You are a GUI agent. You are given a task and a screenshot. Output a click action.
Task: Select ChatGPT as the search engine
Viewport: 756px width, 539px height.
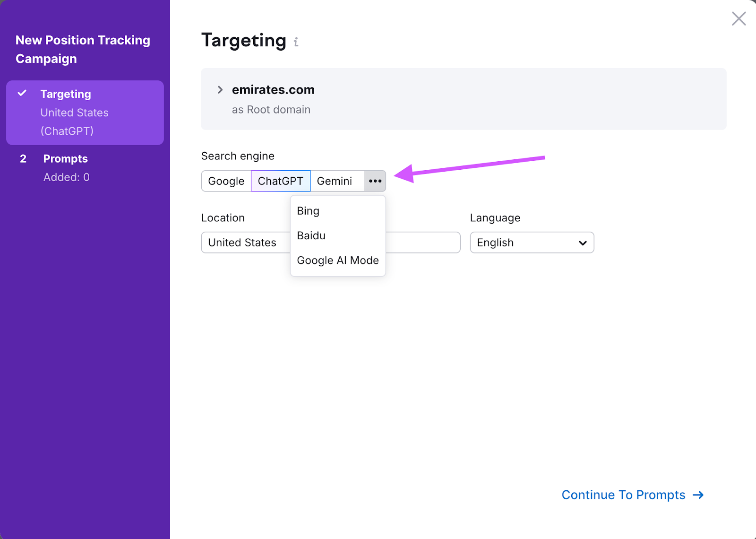coord(280,181)
